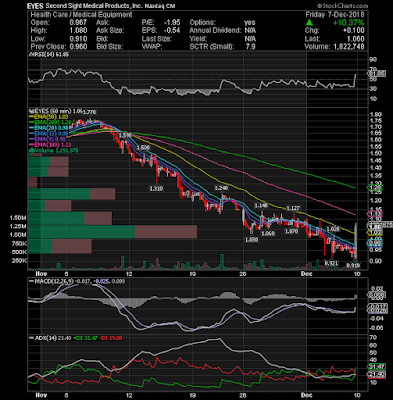Image resolution: width=393 pixels, height=400 pixels.
Task: Click the 1.770 peak price annotation
Action: [89, 112]
